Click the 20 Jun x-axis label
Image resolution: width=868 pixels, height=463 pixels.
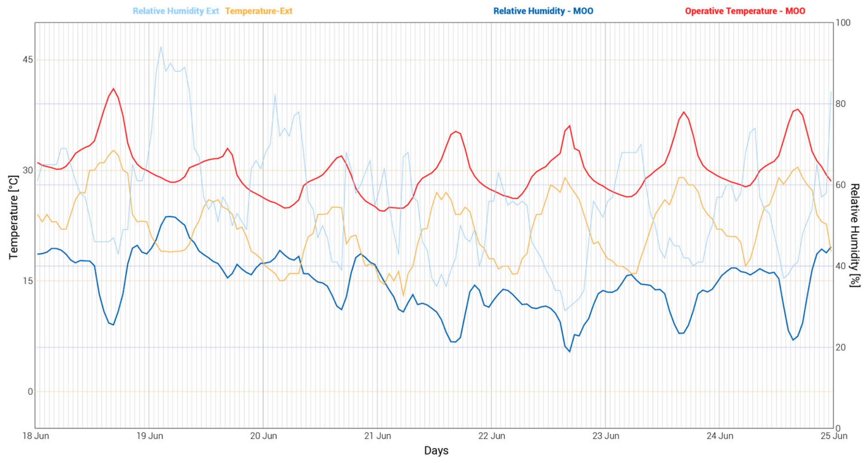tap(263, 436)
